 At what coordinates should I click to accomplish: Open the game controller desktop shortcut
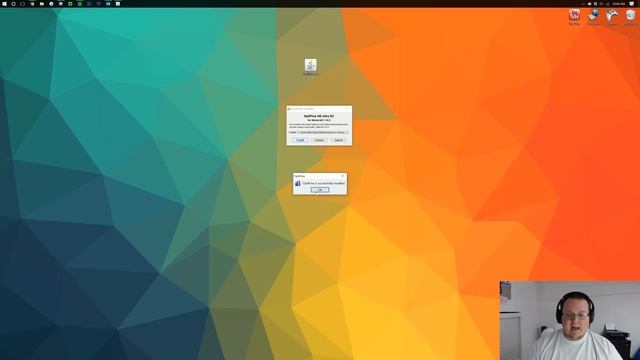tap(611, 17)
